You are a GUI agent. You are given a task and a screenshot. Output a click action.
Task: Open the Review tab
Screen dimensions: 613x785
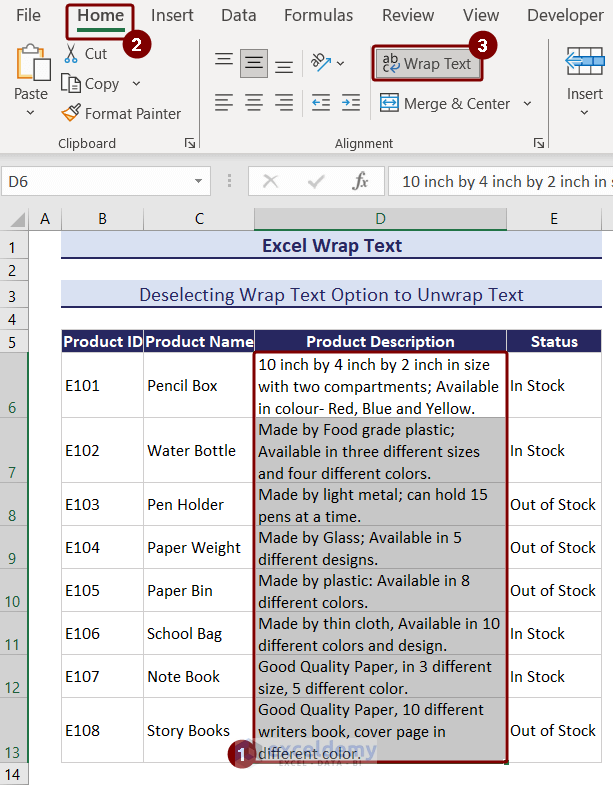point(407,15)
